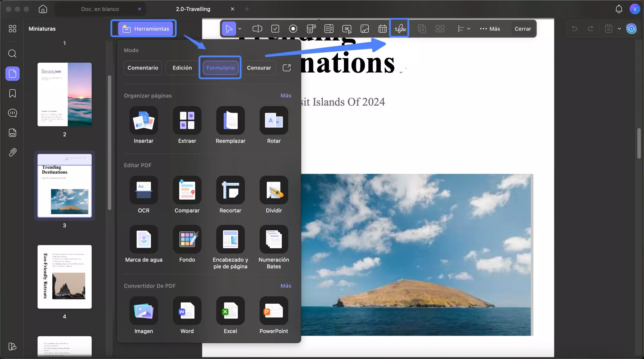This screenshot has height=359, width=644.
Task: Open the thumbnails panel sidebar icon
Action: 12,74
